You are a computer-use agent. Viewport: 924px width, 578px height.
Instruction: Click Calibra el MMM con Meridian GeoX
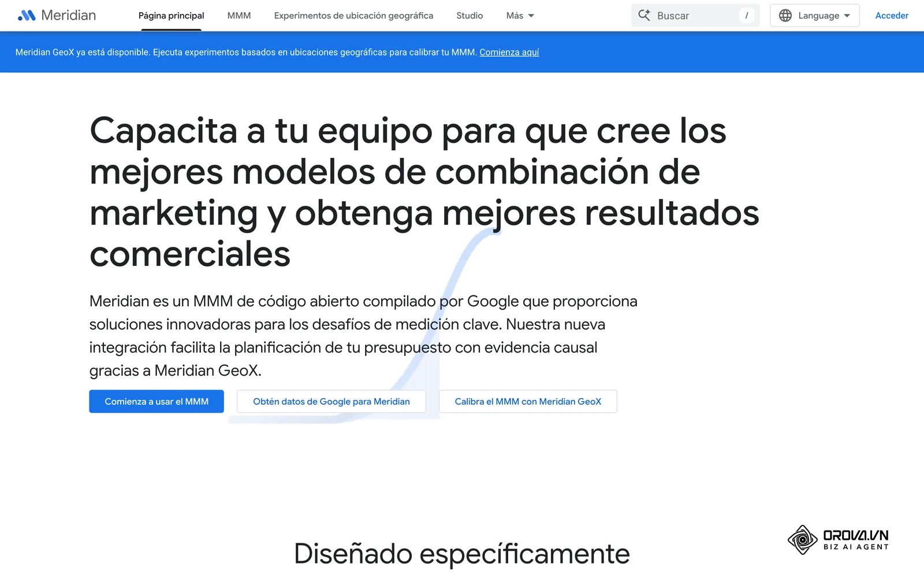click(x=528, y=401)
